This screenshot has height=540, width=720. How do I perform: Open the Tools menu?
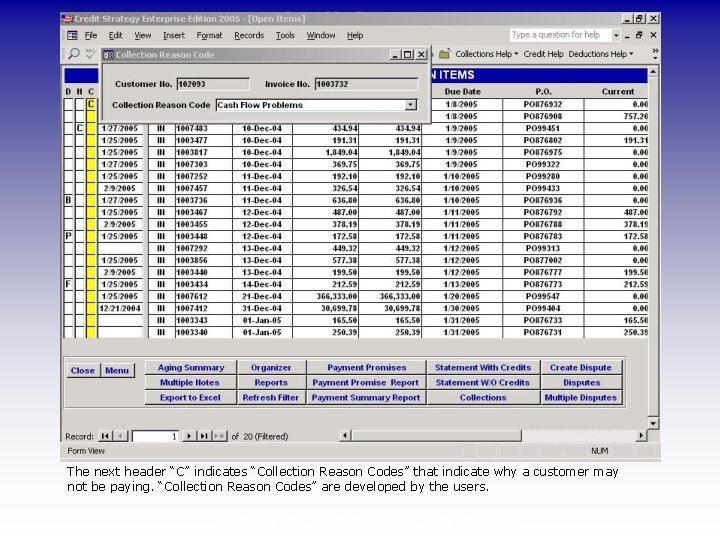[285, 35]
